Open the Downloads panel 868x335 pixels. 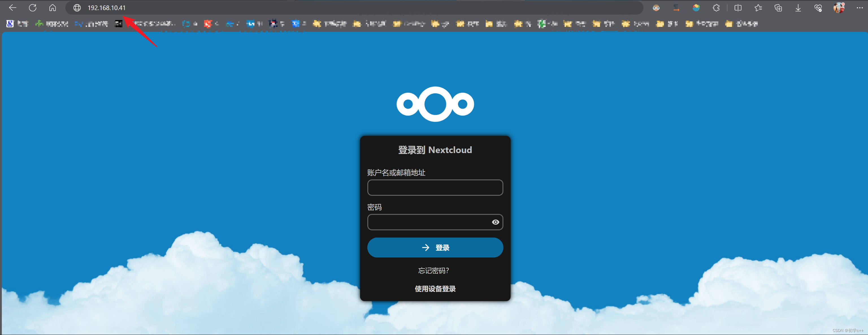pyautogui.click(x=798, y=7)
